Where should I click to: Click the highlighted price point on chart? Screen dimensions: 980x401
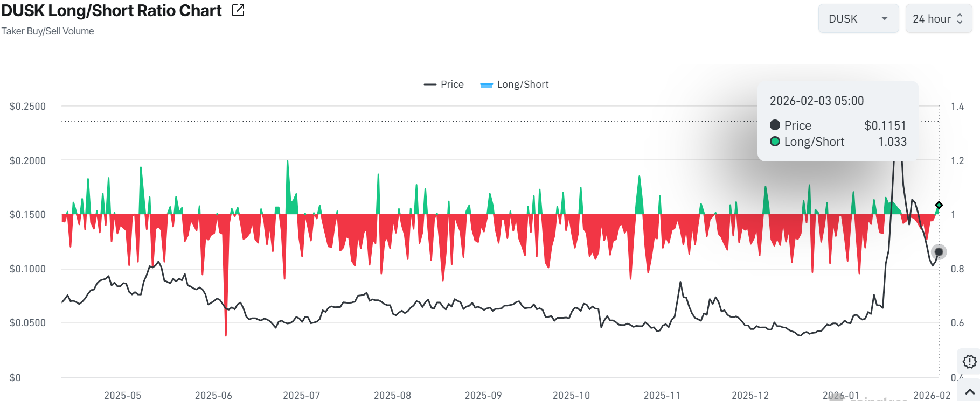pyautogui.click(x=939, y=252)
